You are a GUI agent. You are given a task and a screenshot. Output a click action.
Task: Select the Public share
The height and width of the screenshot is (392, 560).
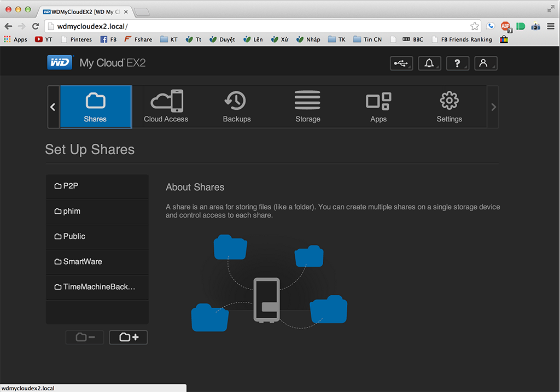[x=97, y=237]
